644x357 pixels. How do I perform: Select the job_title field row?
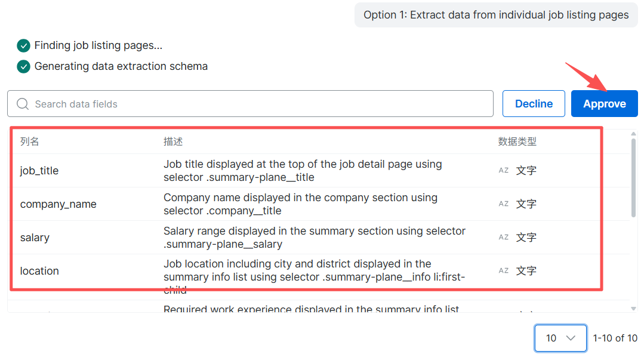point(39,171)
